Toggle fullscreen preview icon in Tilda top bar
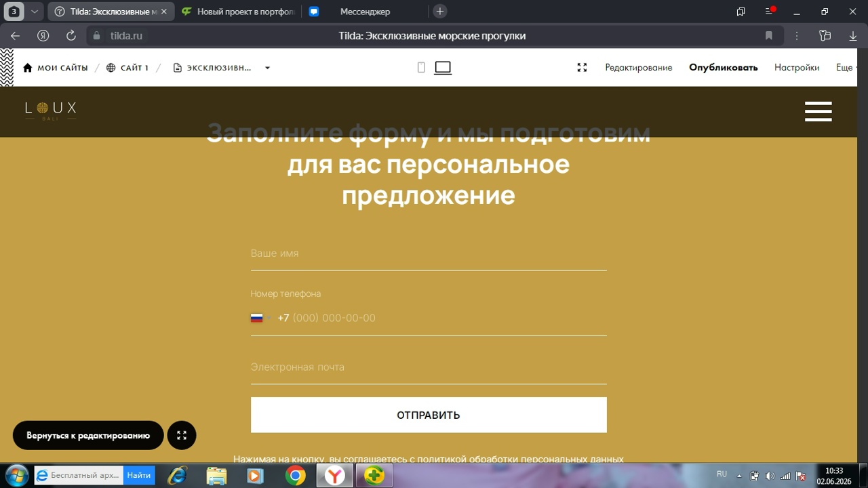Viewport: 868px width, 488px height. 582,67
